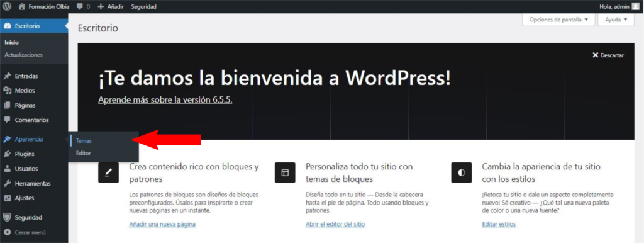
Task: Click the Añadir una nueva página link
Action: (162, 224)
